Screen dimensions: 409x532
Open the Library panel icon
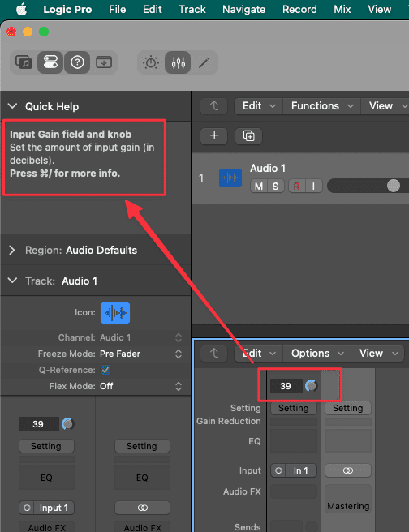24,62
